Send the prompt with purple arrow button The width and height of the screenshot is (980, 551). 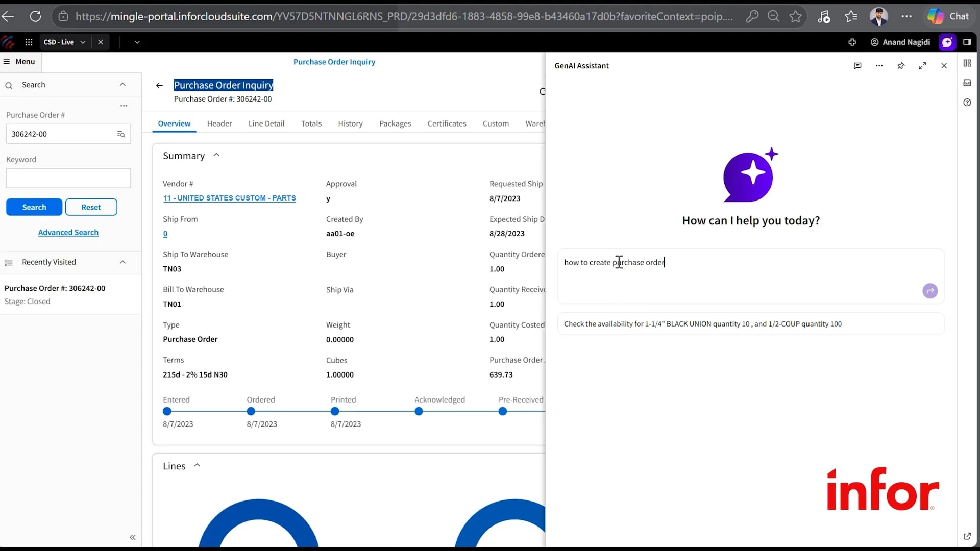click(930, 291)
